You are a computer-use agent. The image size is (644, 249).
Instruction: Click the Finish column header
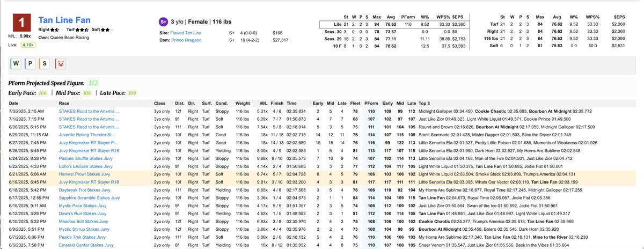coord(278,102)
